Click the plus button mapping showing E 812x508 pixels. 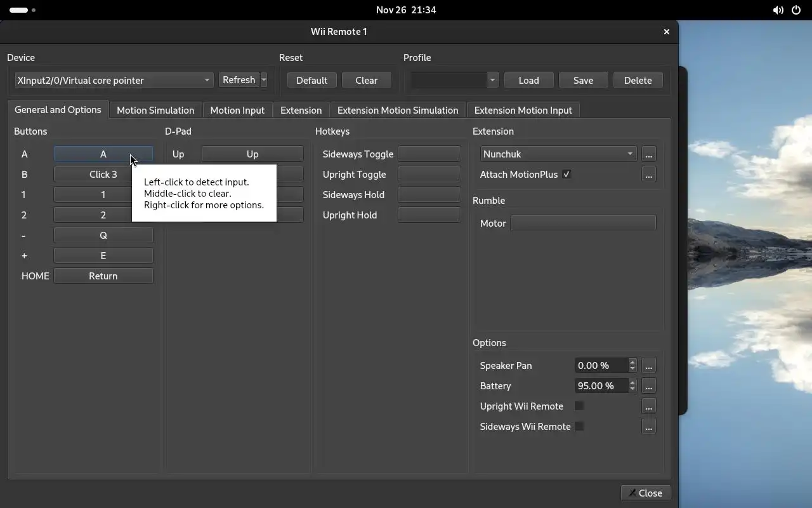pos(103,255)
